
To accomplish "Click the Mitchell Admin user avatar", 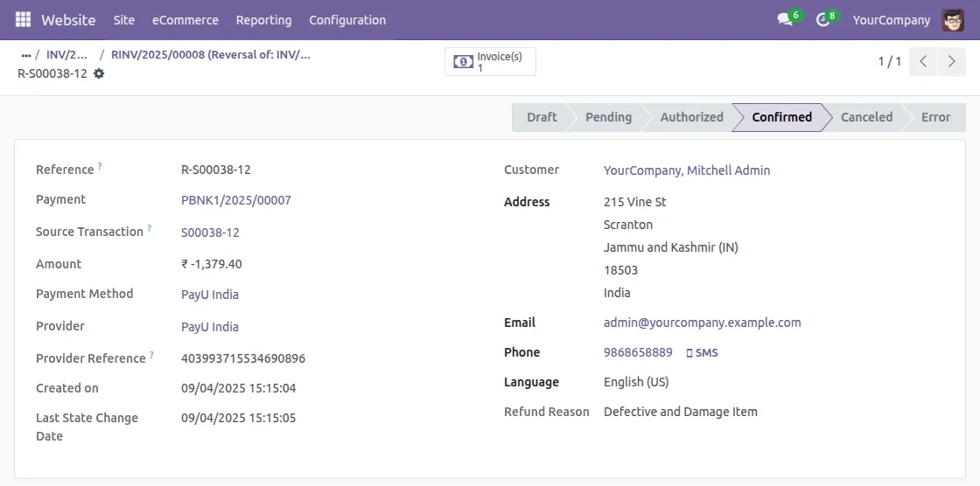I will [953, 19].
